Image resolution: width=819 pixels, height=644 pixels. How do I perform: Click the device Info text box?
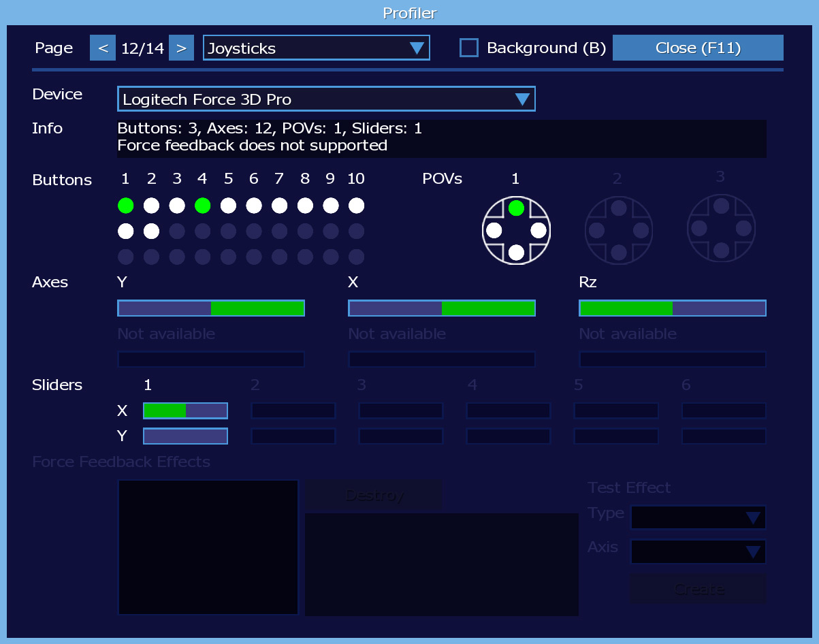click(x=441, y=138)
